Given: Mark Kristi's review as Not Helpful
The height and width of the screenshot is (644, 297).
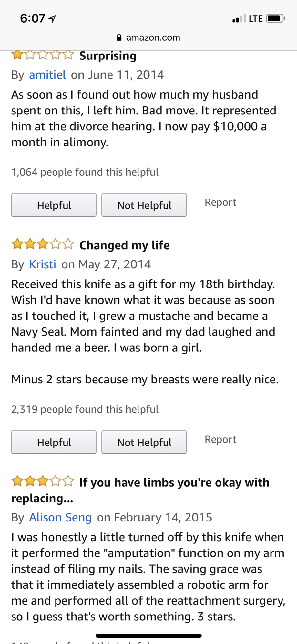Looking at the screenshot, I should point(144,442).
